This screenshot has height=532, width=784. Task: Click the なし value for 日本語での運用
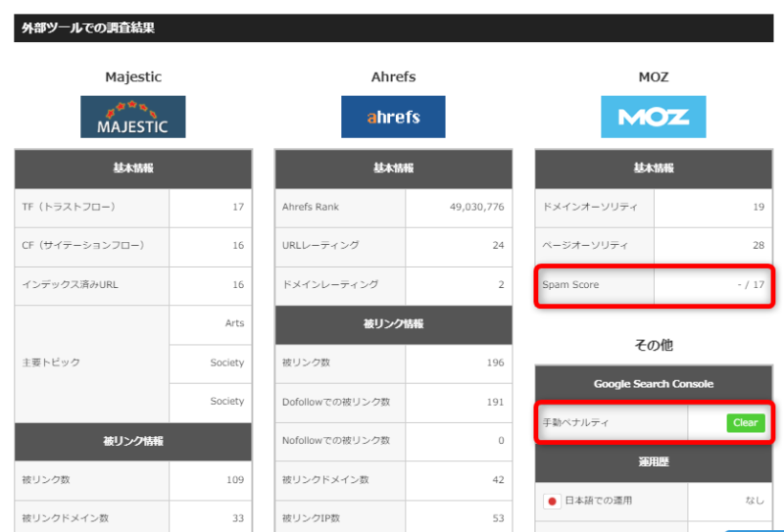pos(755,501)
